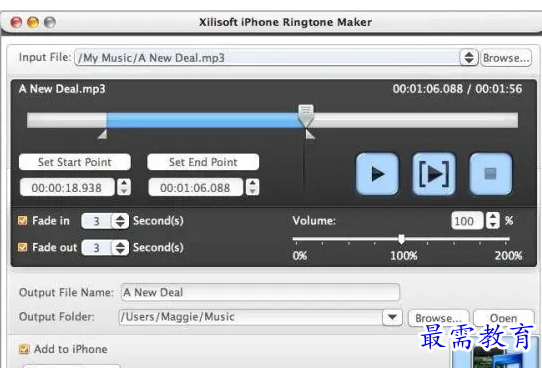Click the volume percent field showing 100
This screenshot has width=542, height=368.
point(467,221)
